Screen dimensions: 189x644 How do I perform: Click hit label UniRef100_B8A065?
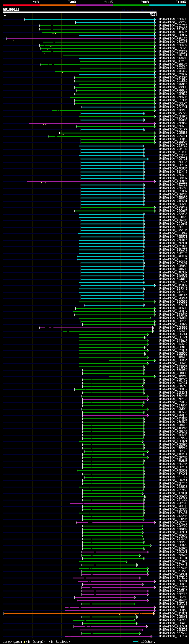pos(173,360)
